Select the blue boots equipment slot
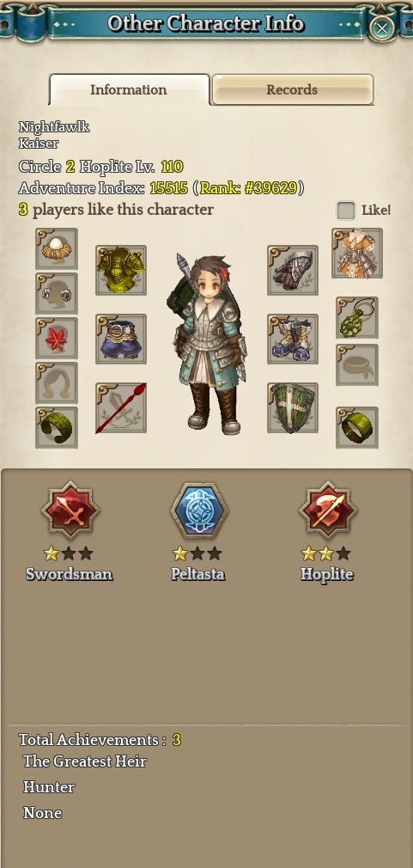413x868 pixels. pos(293,339)
